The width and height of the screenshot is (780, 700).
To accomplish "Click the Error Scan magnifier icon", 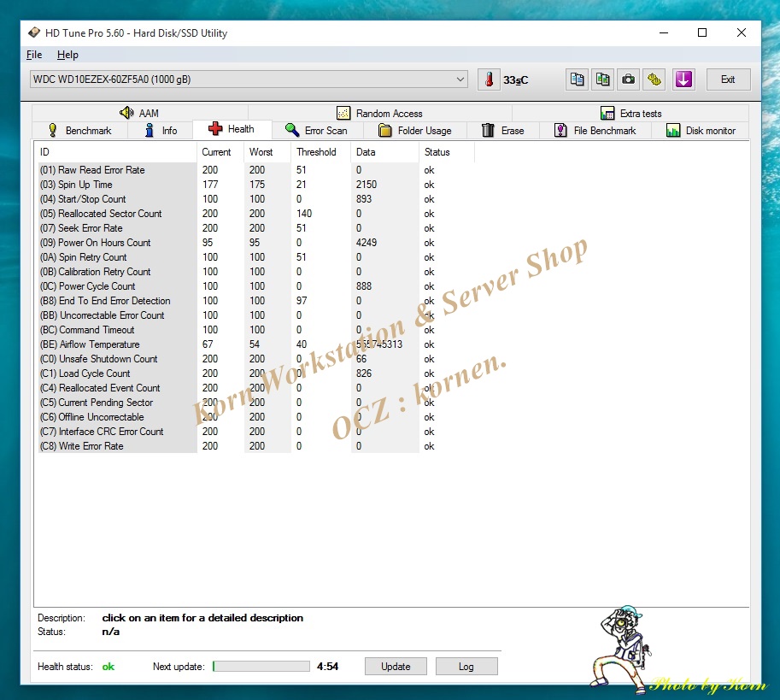I will point(292,130).
